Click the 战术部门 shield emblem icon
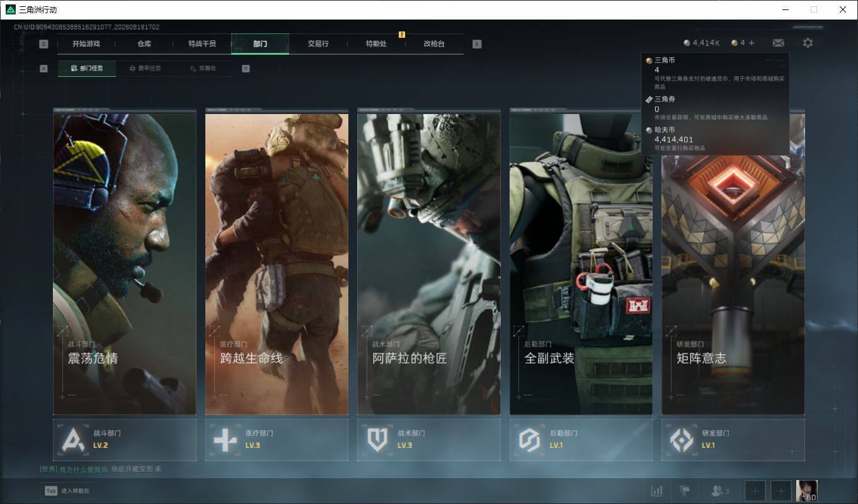This screenshot has width=858, height=504. point(377,440)
